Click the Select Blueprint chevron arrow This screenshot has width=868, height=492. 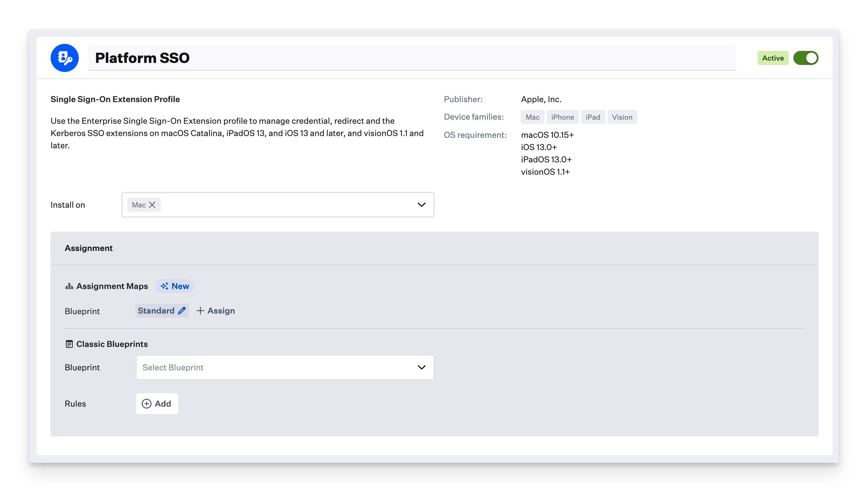click(x=421, y=367)
